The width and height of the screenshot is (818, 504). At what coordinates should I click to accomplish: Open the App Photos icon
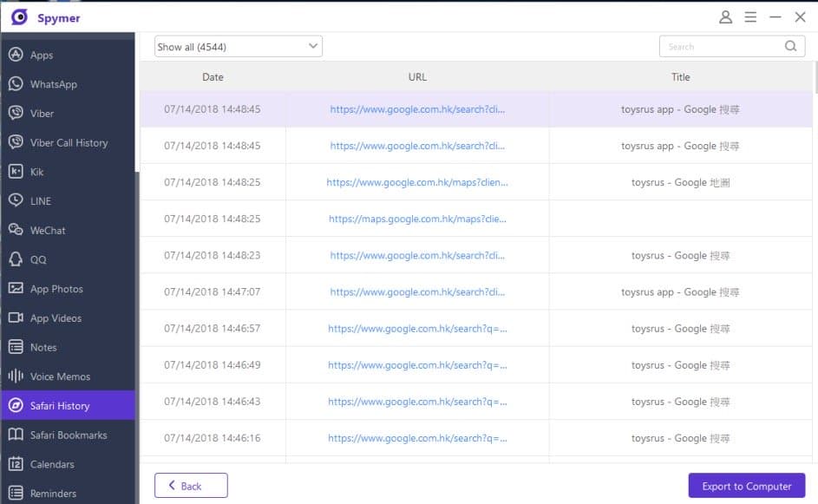[16, 288]
